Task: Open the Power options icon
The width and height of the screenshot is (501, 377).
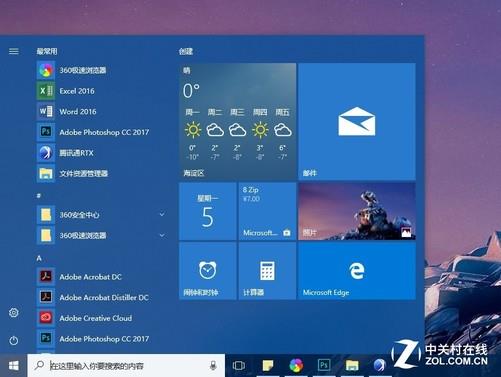Action: [14, 341]
